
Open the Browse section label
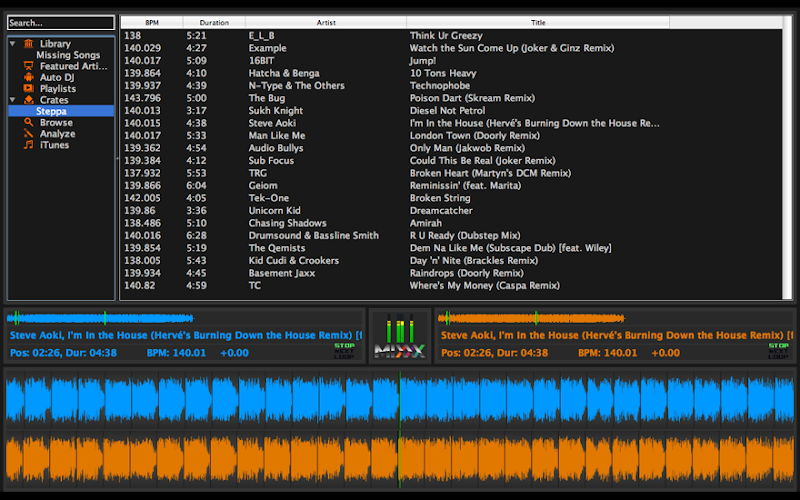[56, 122]
